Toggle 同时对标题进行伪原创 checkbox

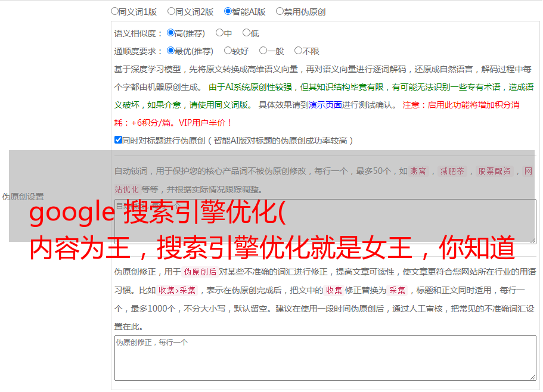[x=118, y=141]
